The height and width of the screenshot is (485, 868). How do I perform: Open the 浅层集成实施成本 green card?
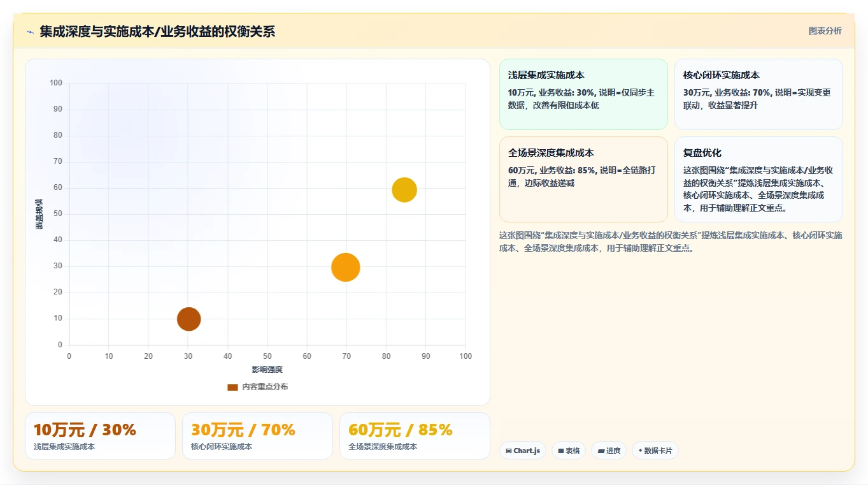tap(583, 94)
